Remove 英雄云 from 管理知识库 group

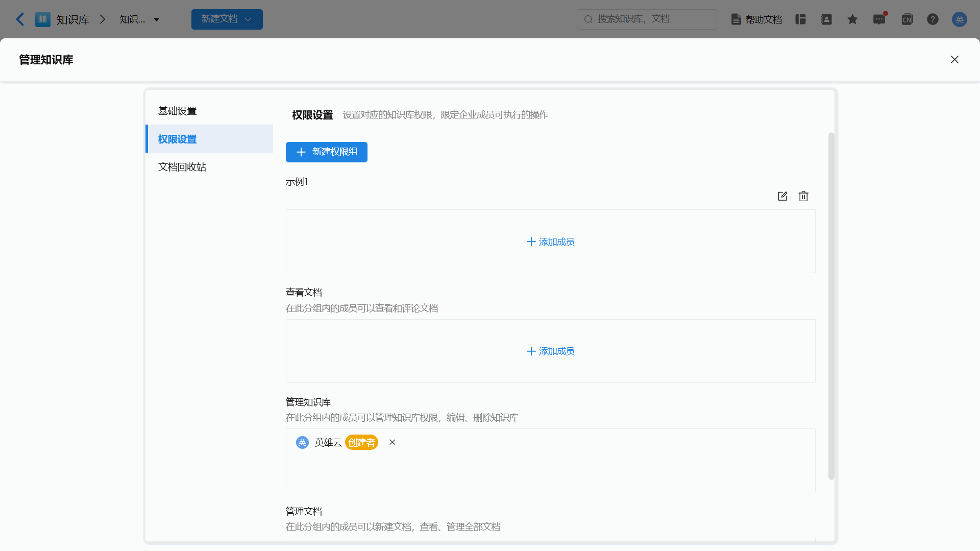click(x=393, y=442)
